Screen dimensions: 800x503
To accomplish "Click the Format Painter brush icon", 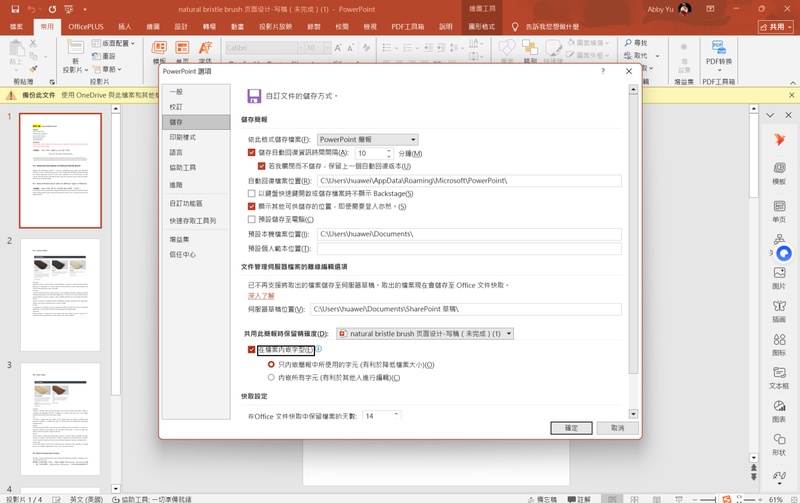I will (x=33, y=69).
